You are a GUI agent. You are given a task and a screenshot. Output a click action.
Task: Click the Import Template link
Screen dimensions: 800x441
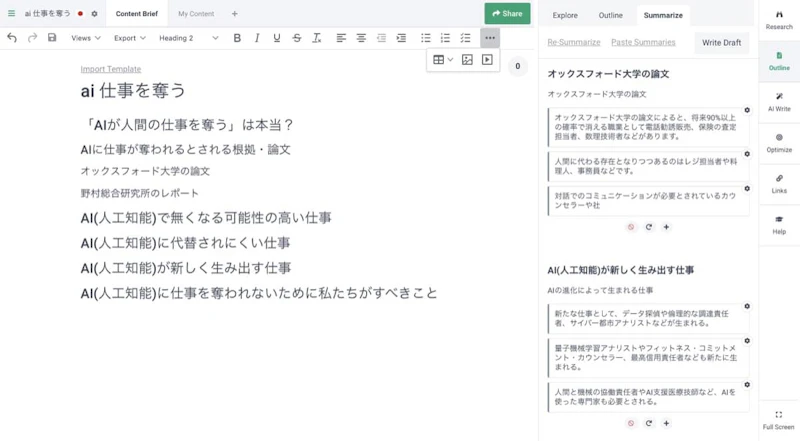[111, 69]
